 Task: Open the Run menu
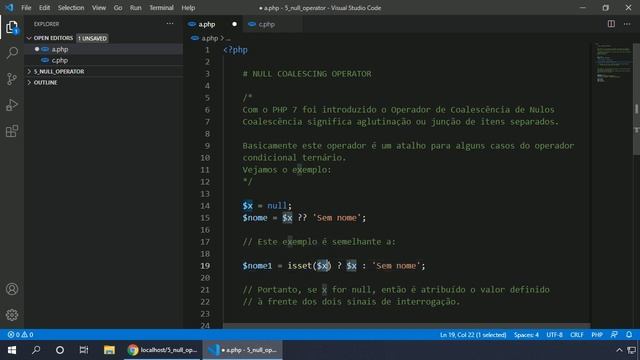pyautogui.click(x=136, y=8)
